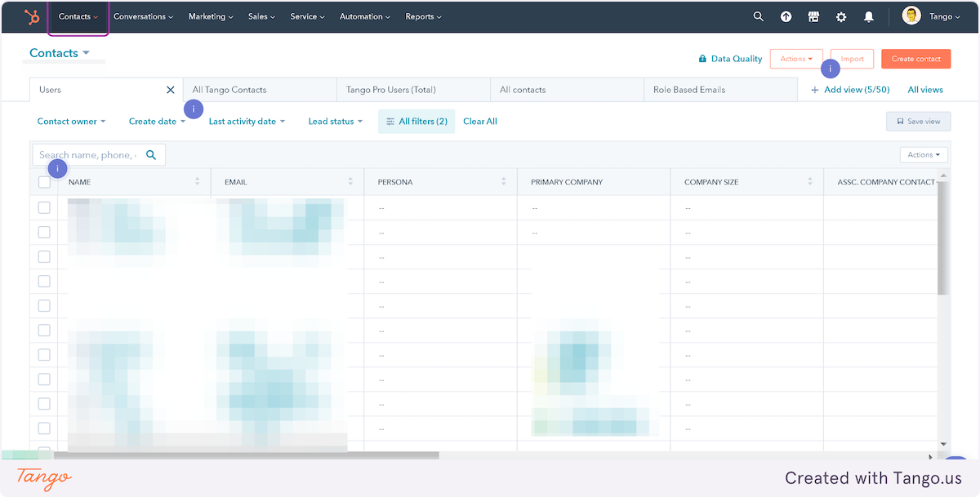Image resolution: width=980 pixels, height=497 pixels.
Task: Open the Automation navigation menu
Action: [365, 16]
